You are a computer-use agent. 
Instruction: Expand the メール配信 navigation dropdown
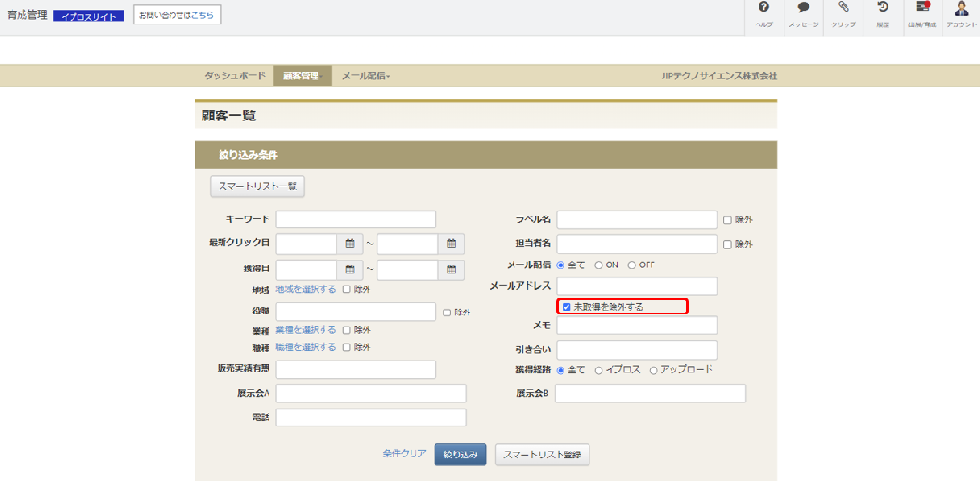(x=366, y=76)
